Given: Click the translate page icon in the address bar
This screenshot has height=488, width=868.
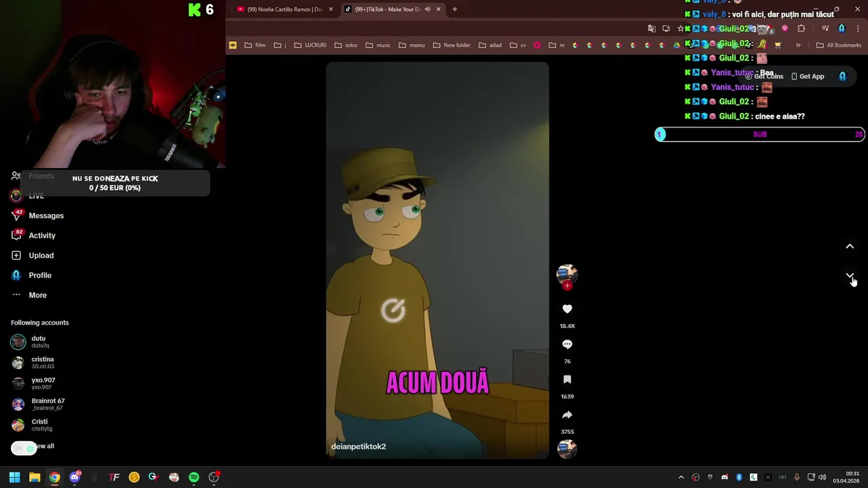Looking at the screenshot, I should pos(652,28).
